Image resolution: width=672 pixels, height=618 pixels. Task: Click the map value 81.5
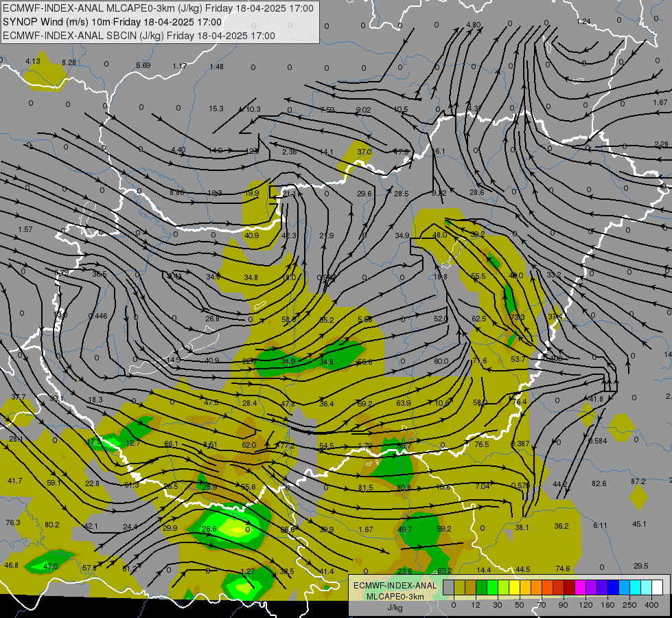click(x=366, y=488)
